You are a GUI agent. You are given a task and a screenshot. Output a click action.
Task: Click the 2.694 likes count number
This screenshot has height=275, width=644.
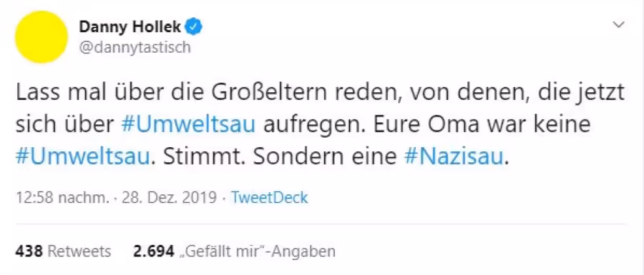[154, 251]
